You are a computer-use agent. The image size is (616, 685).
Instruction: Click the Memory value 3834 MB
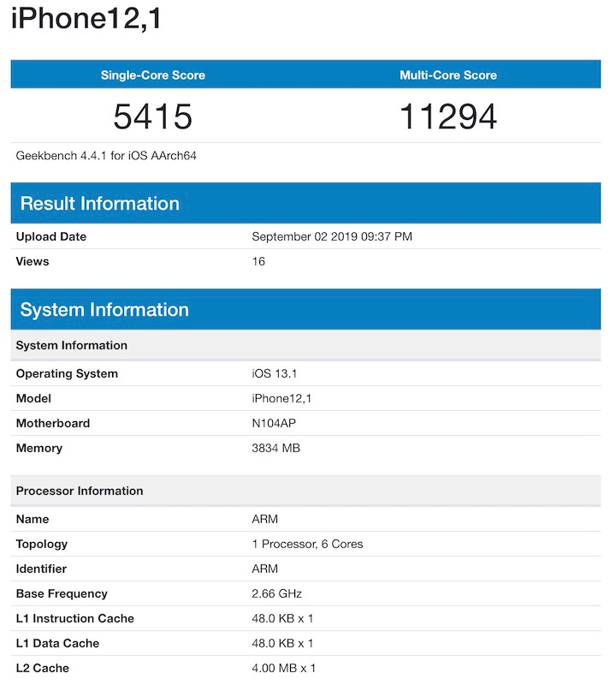tap(275, 448)
